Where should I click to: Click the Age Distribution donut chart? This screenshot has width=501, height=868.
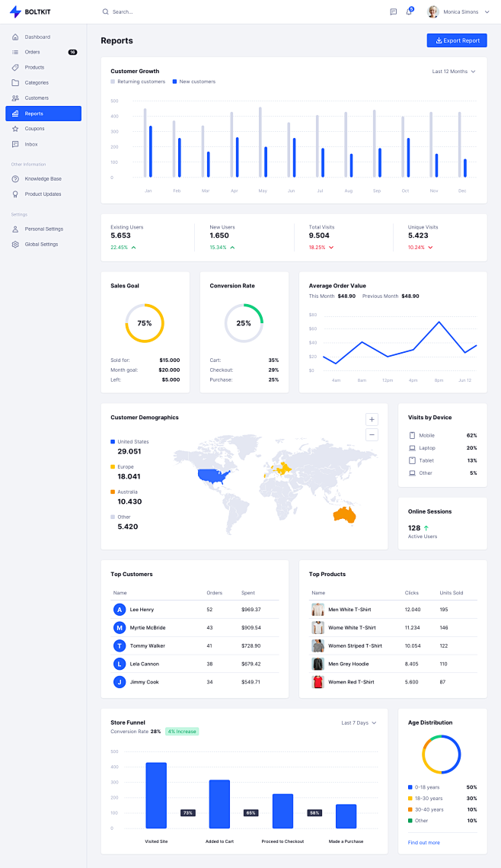pos(442,754)
